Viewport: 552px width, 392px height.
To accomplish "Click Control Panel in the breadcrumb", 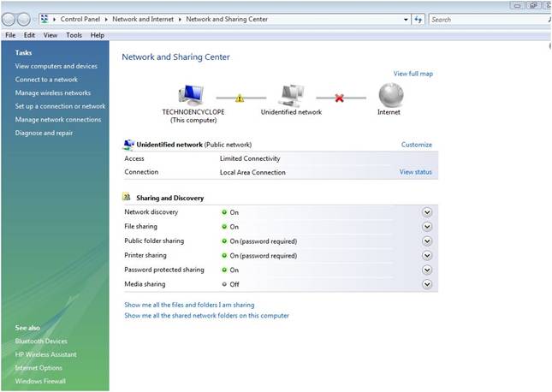I will (80, 20).
